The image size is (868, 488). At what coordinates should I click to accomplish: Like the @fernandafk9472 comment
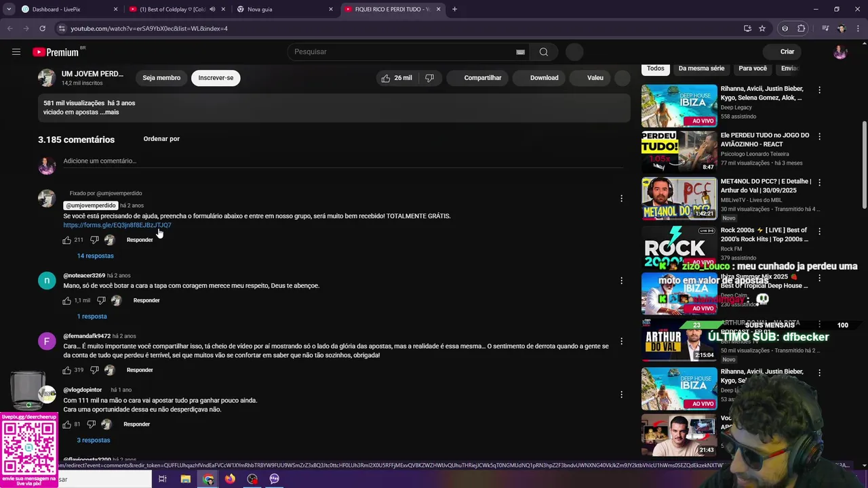tap(66, 370)
